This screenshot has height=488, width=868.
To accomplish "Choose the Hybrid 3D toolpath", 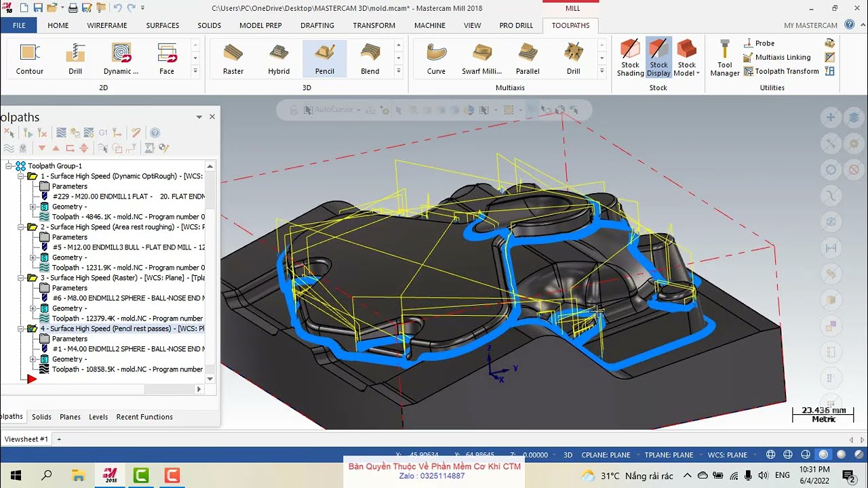I will pyautogui.click(x=279, y=59).
